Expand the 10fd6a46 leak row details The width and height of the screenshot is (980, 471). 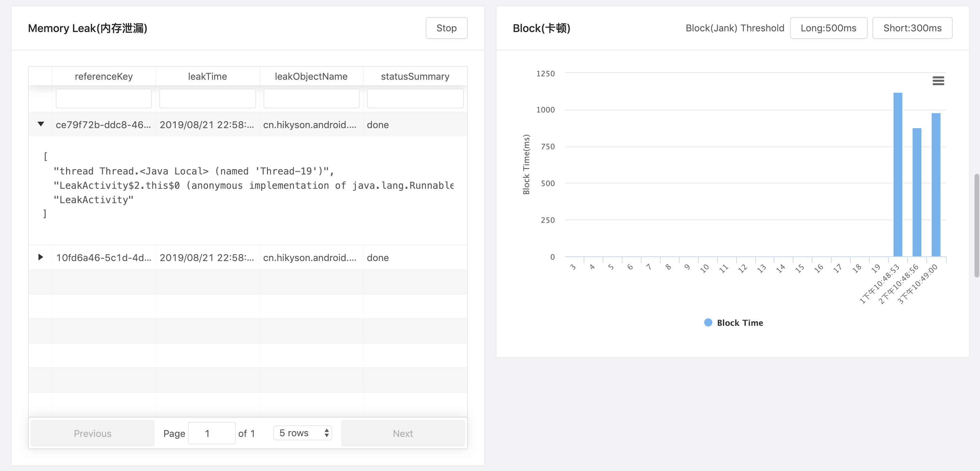[x=40, y=257]
